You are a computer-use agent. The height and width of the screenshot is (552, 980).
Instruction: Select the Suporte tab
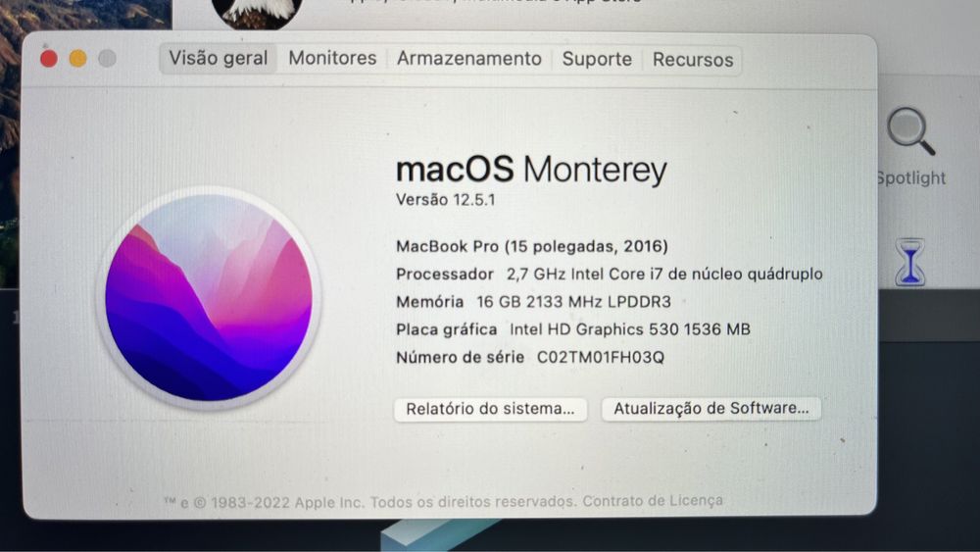(x=597, y=60)
